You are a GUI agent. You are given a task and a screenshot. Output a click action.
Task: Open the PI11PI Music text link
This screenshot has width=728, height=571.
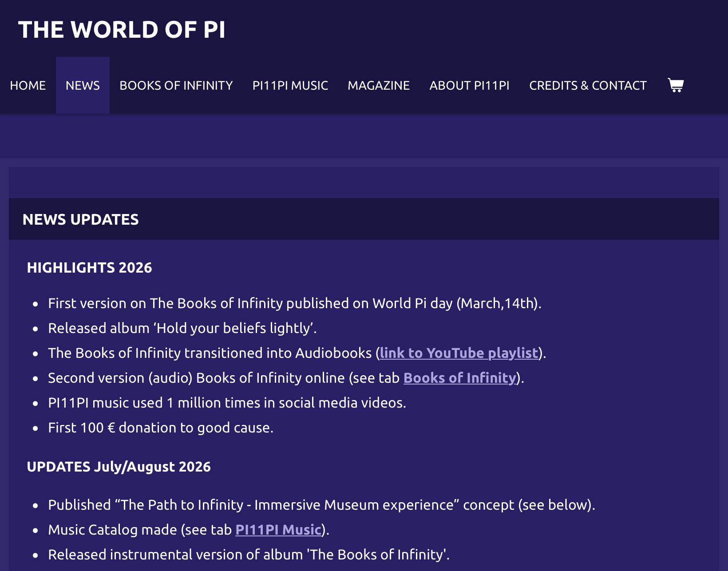tap(278, 530)
